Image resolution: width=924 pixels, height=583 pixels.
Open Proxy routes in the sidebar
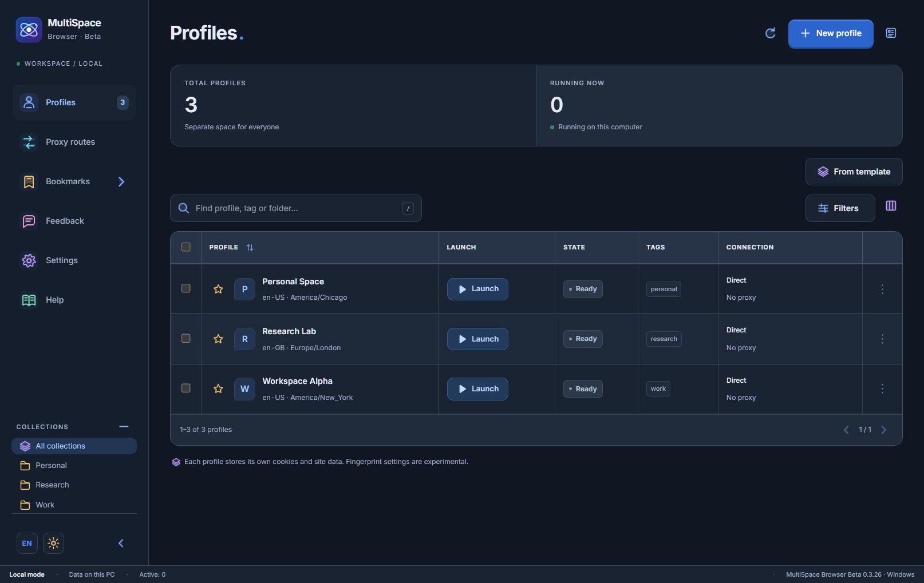(x=74, y=142)
